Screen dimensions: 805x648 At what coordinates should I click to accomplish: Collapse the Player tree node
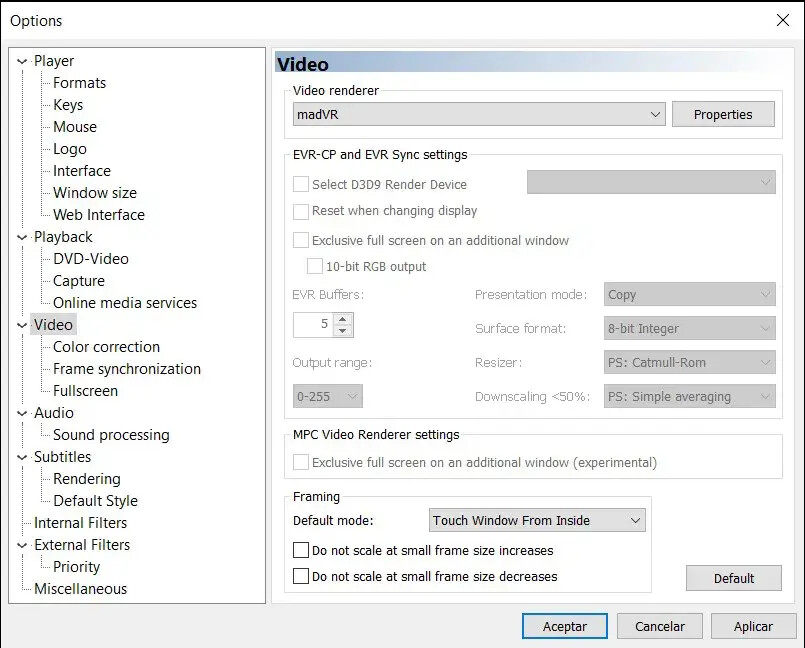click(x=22, y=62)
